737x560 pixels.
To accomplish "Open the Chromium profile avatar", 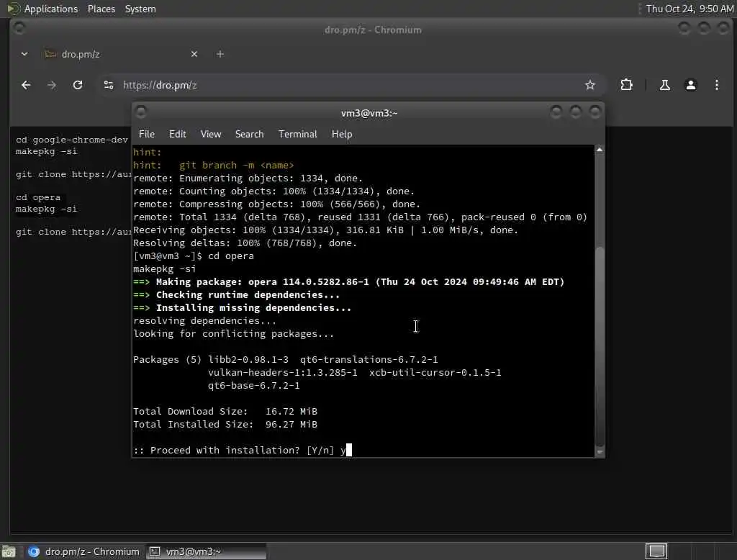I will click(x=690, y=85).
